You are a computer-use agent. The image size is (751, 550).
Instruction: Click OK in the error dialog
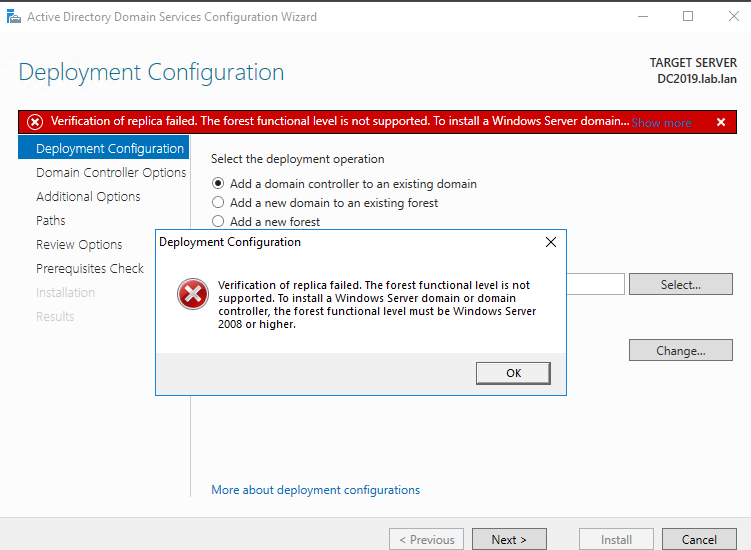tap(513, 373)
